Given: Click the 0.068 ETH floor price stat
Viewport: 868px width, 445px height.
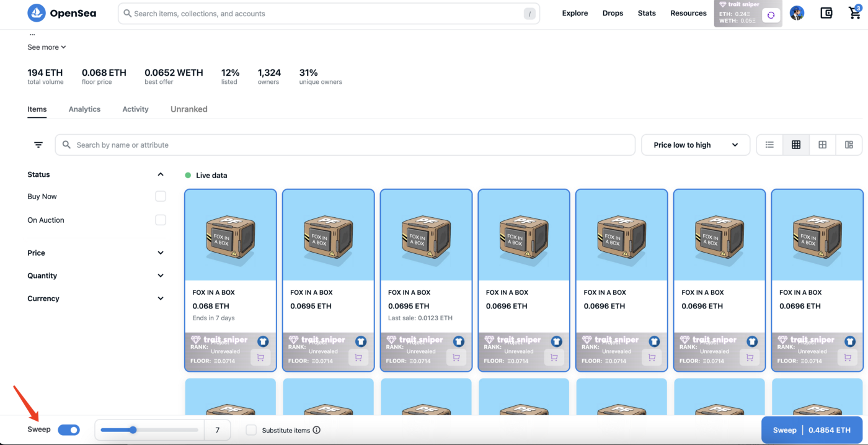Looking at the screenshot, I should click(104, 76).
